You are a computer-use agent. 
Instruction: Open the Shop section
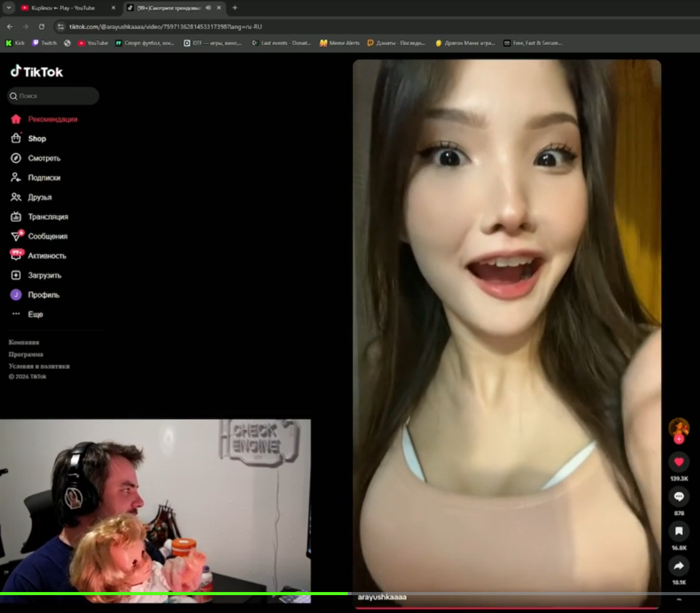(x=28, y=139)
